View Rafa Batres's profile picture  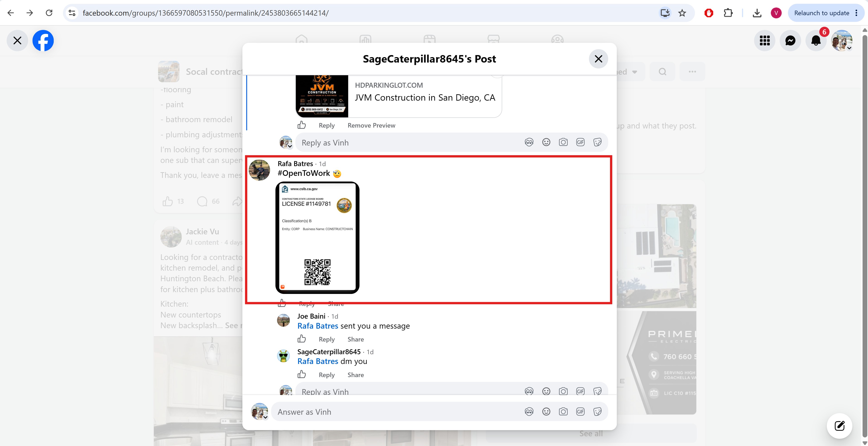point(259,170)
